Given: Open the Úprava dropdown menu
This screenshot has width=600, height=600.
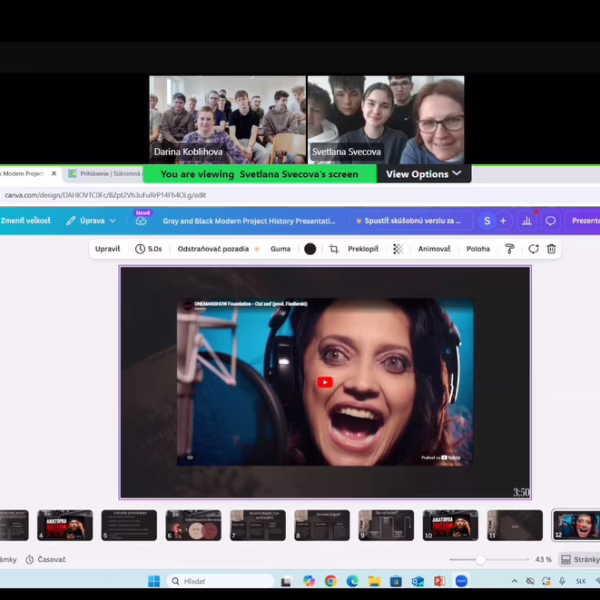Looking at the screenshot, I should pyautogui.click(x=91, y=221).
